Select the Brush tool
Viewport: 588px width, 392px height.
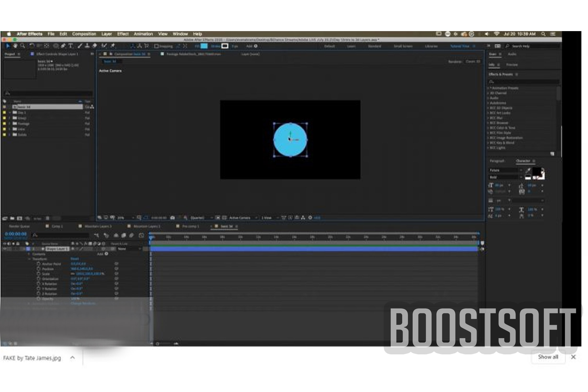pyautogui.click(x=80, y=46)
